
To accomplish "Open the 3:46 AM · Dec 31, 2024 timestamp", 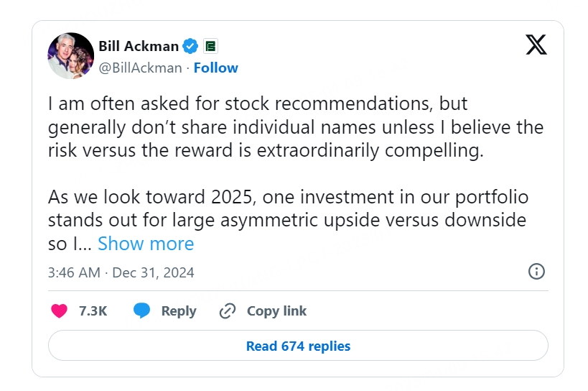I will 121,272.
